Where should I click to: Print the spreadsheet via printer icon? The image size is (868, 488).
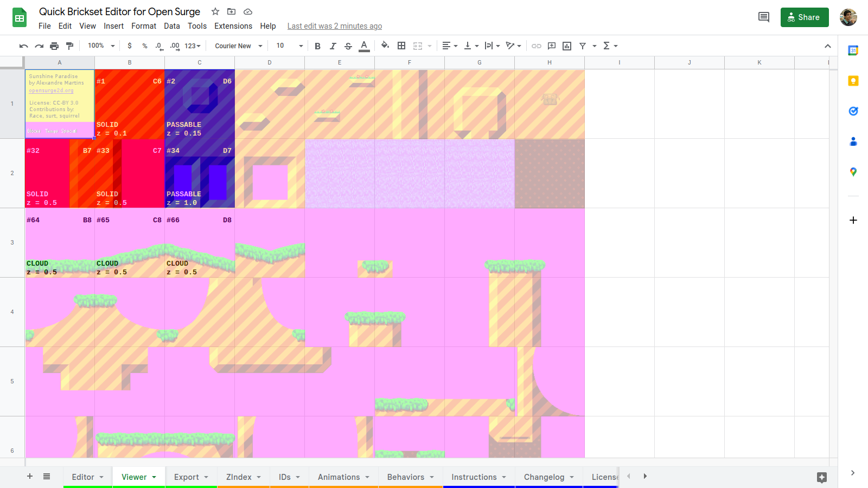54,46
